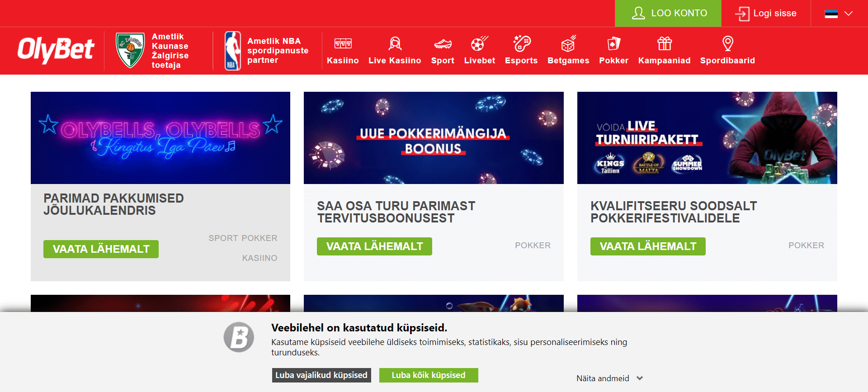Open the Kasiino slot machine icon

(x=343, y=44)
